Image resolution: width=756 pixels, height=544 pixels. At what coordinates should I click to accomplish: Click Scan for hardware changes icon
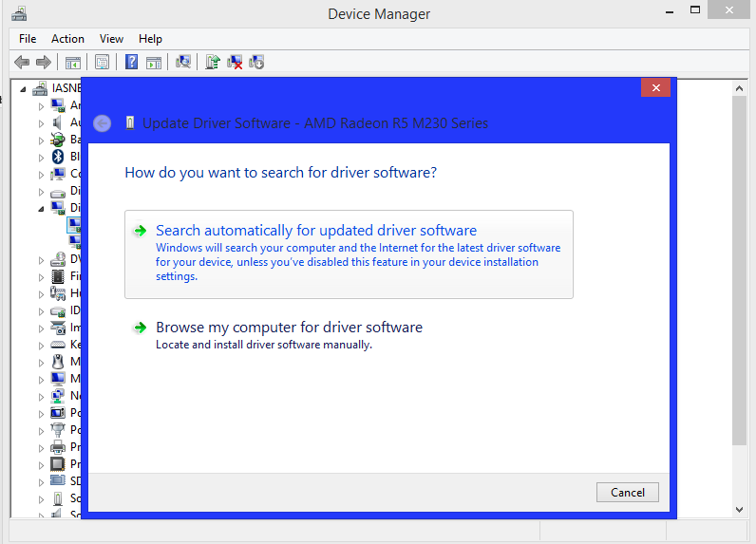click(x=183, y=63)
